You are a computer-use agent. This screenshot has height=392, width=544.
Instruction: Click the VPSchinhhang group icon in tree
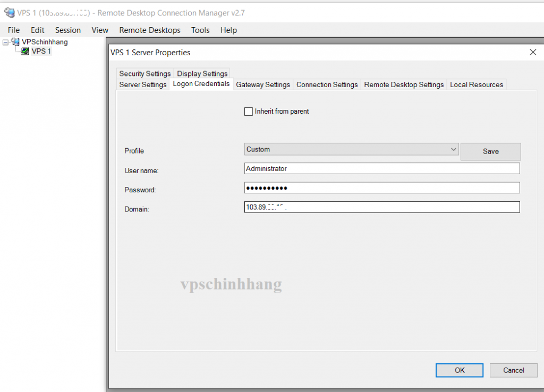(15, 41)
